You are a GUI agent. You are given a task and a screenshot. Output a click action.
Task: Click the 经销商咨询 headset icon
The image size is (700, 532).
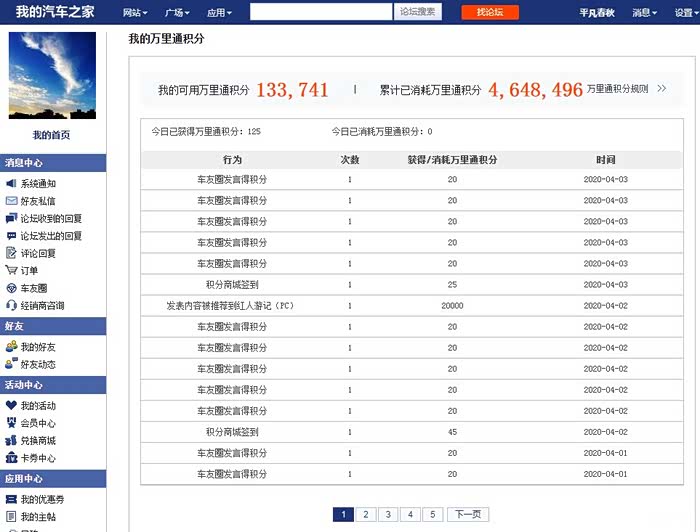[11, 305]
